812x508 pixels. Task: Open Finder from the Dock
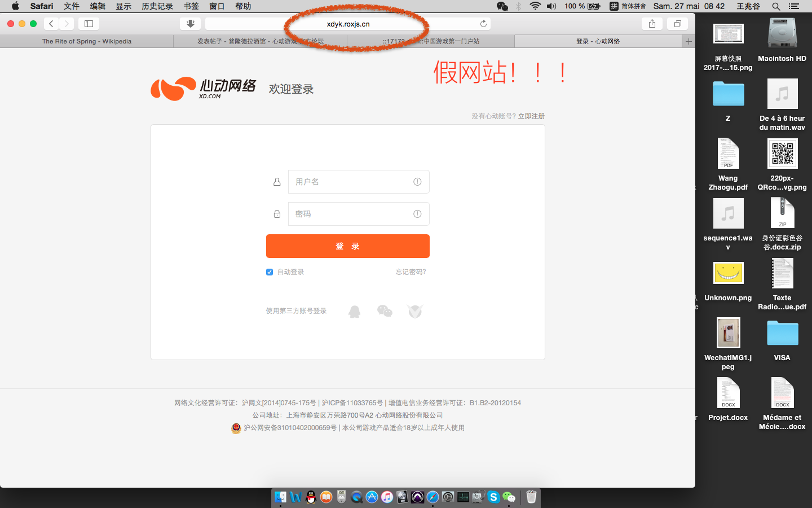click(x=280, y=497)
